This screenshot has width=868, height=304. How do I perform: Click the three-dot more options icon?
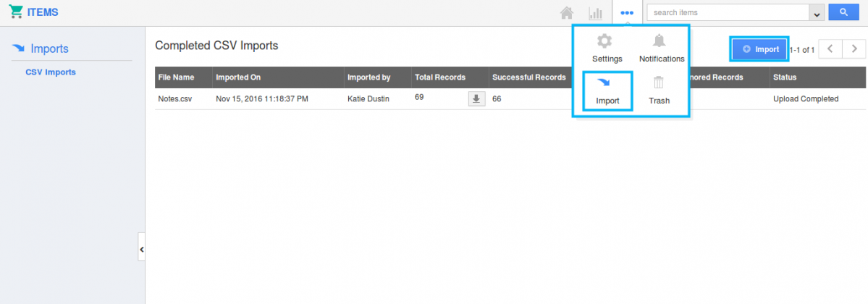pyautogui.click(x=627, y=13)
